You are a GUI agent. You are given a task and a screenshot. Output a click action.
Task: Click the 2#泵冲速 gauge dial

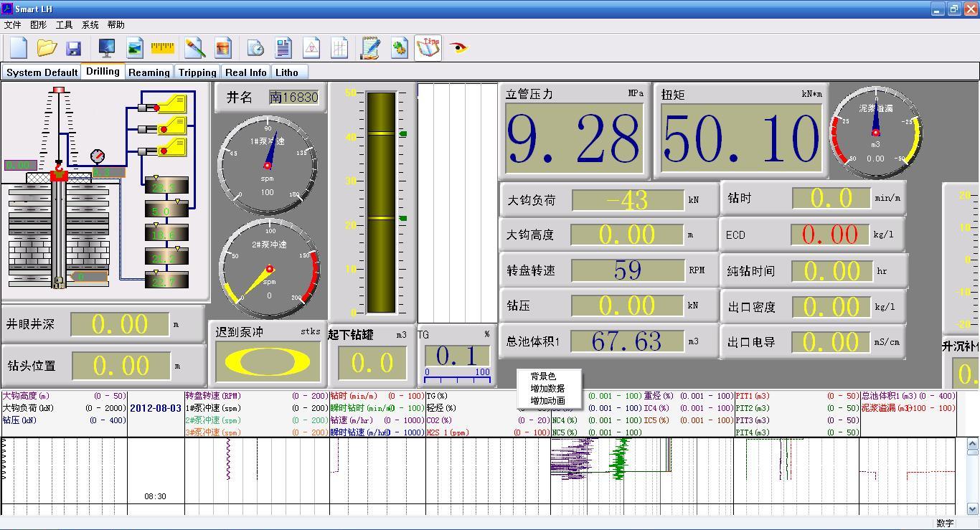tap(270, 269)
